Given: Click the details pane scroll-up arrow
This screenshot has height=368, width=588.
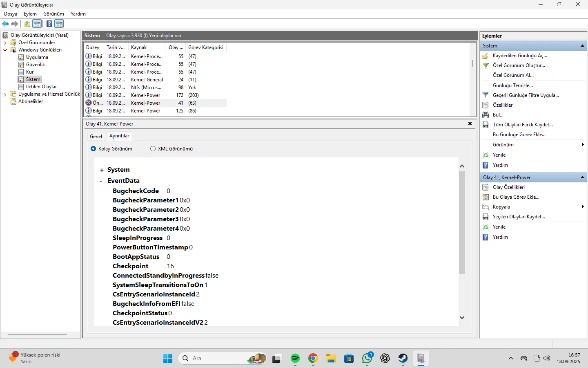Looking at the screenshot, I should [462, 166].
